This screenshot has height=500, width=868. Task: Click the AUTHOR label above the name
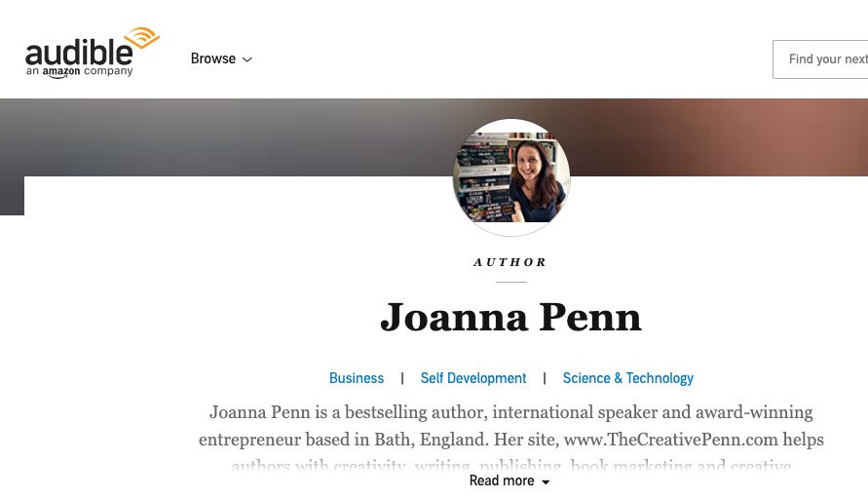coord(510,262)
